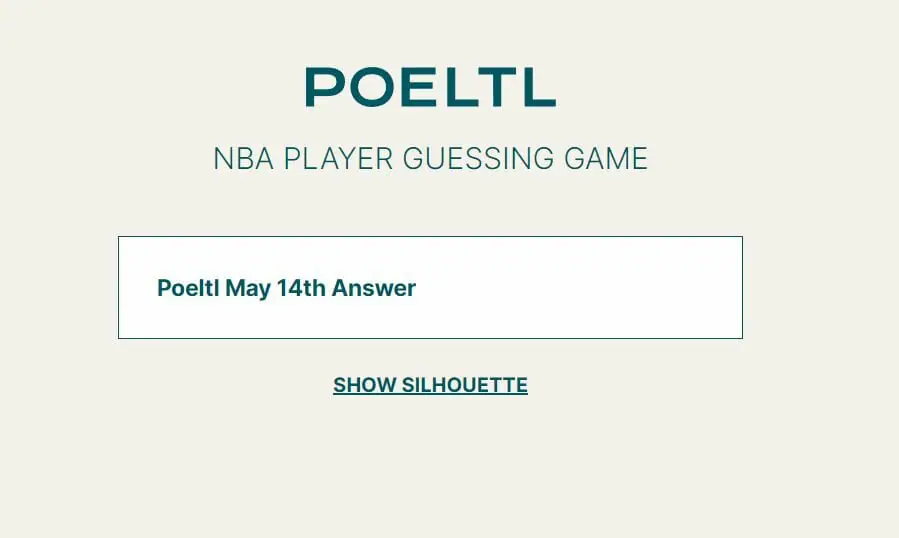Image resolution: width=899 pixels, height=538 pixels.
Task: Click the NBA Player Guessing Game subtitle
Action: [x=430, y=159]
